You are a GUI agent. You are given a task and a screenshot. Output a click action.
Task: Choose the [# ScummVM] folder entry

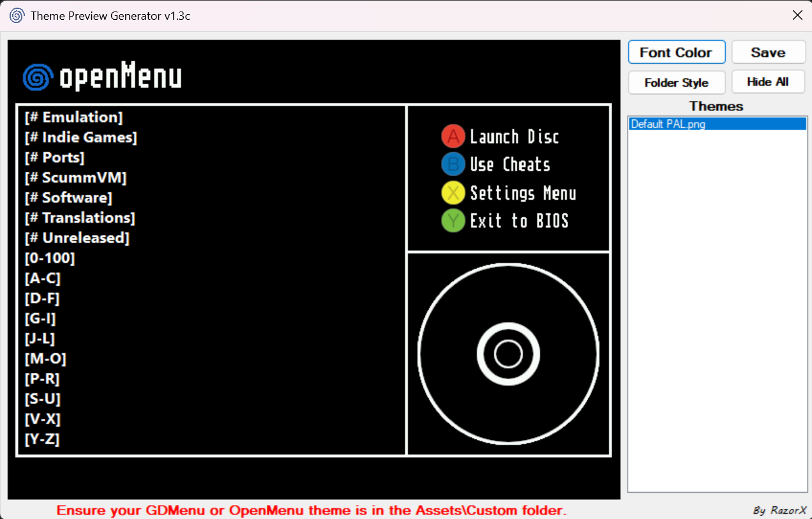(x=75, y=177)
